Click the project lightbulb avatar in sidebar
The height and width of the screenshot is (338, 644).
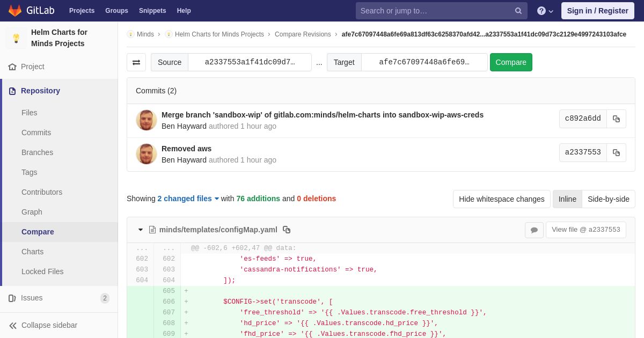(x=16, y=38)
